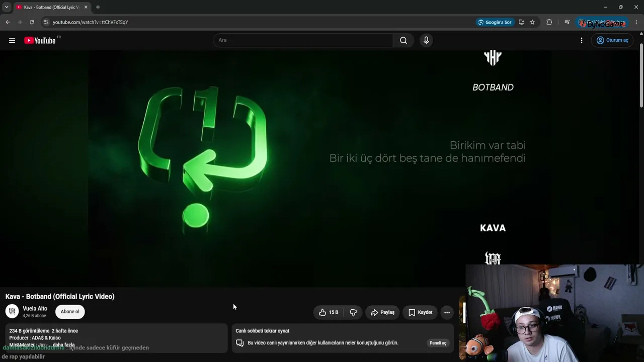Viewport: 644px width, 362px height.
Task: Click the Google'a Sor lens button
Action: pyautogui.click(x=495, y=22)
